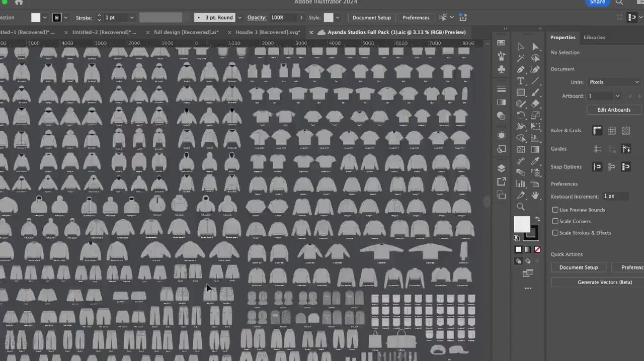
Task: Select the Pen tool
Action: coord(521,69)
